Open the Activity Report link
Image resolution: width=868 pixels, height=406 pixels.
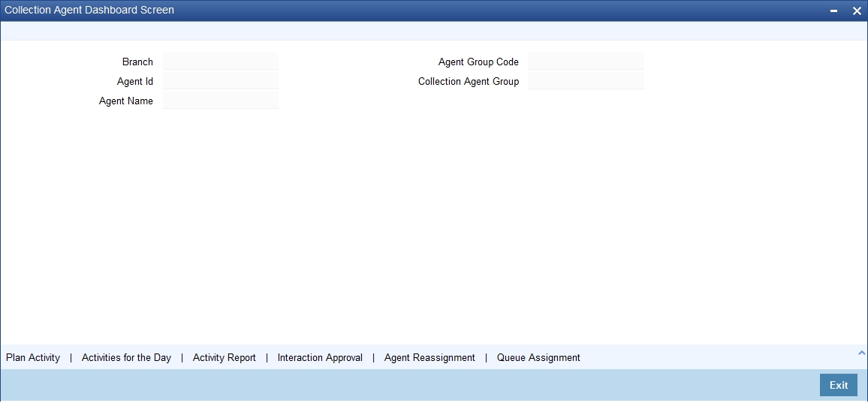225,357
